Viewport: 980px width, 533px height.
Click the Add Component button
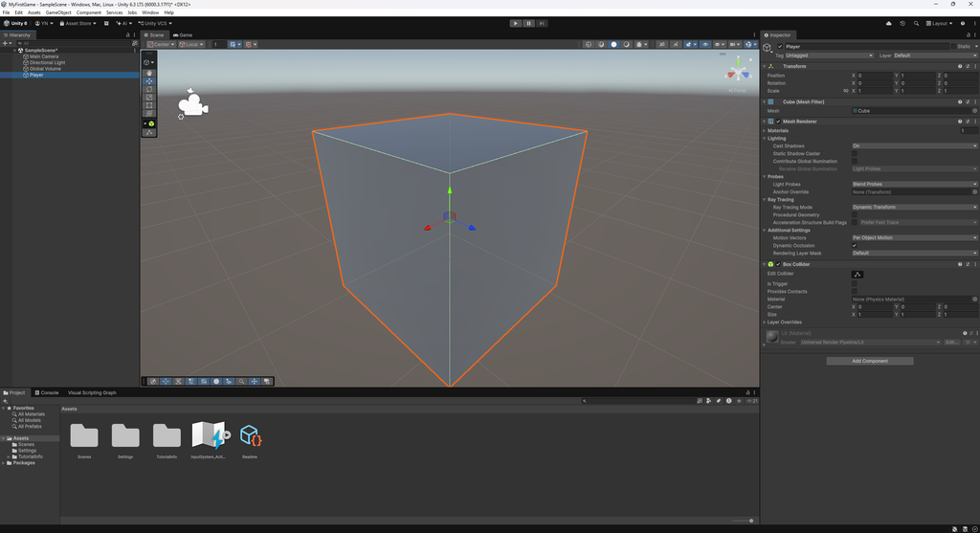pos(869,361)
